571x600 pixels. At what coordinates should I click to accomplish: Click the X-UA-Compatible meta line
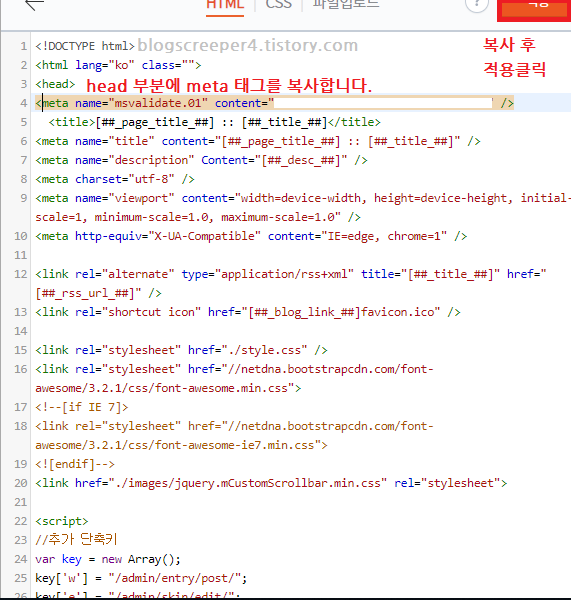[251, 236]
